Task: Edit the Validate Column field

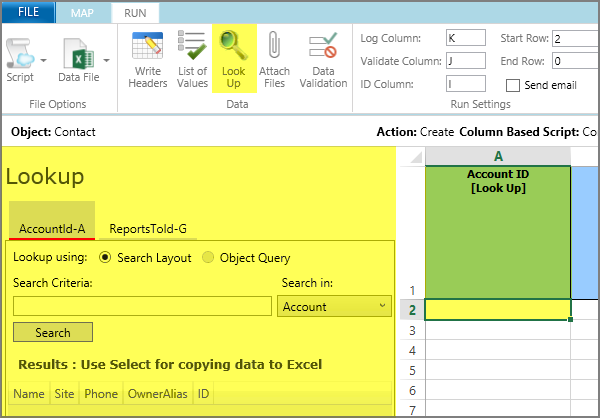Action: point(466,61)
